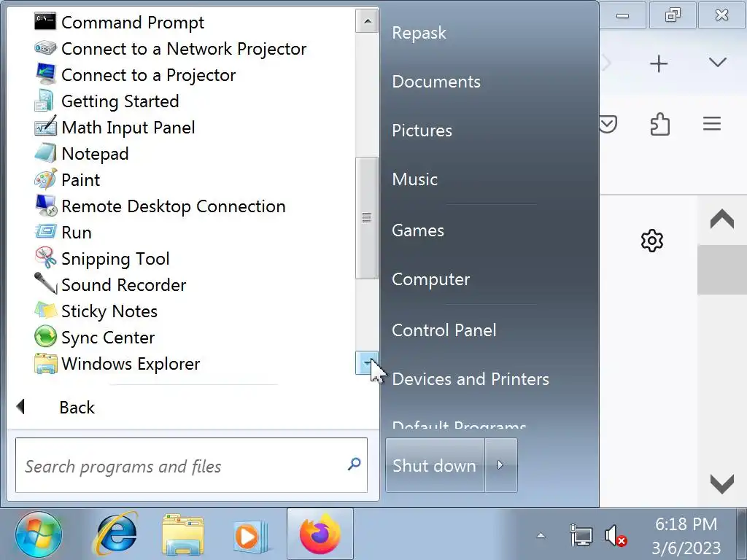Click the magnifier search icon

[x=354, y=464]
